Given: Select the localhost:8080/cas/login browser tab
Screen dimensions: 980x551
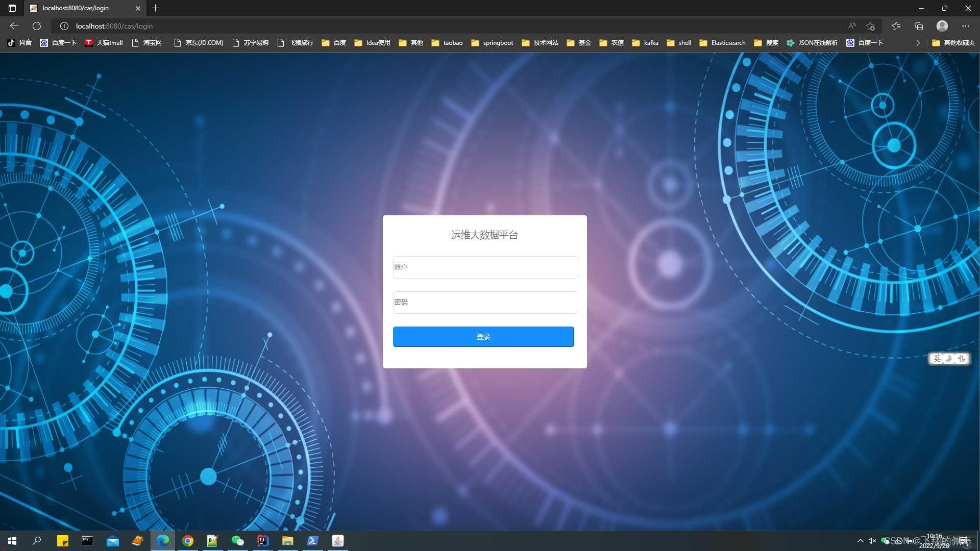Looking at the screenshot, I should [85, 8].
